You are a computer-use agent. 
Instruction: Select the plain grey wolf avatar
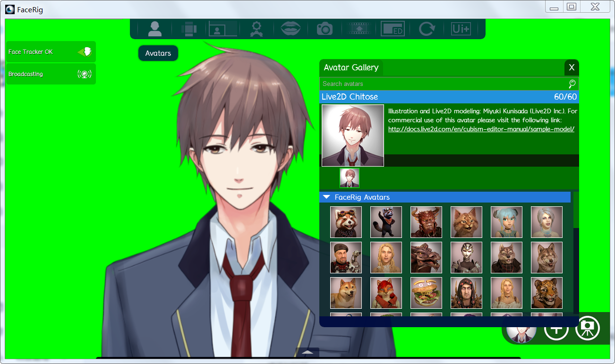[547, 257]
